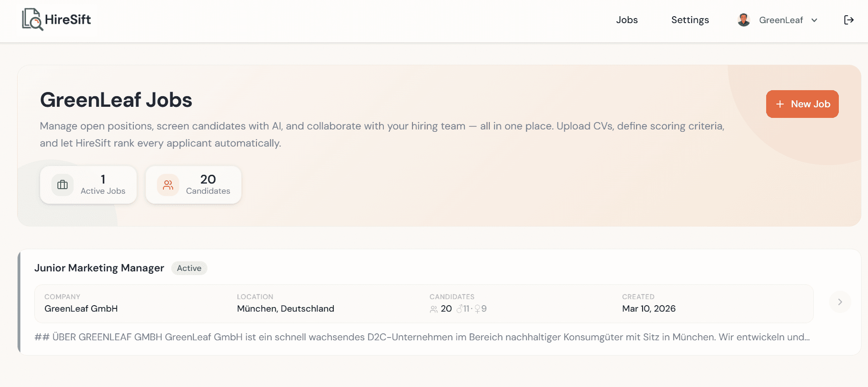868x387 pixels.
Task: Open the Settings menu item
Action: [x=690, y=20]
